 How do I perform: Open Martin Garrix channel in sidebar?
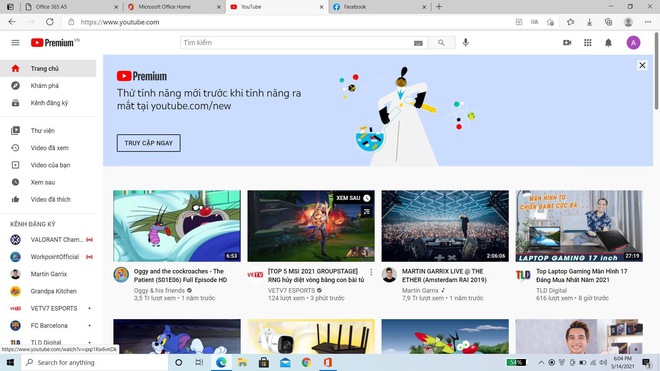(x=48, y=274)
